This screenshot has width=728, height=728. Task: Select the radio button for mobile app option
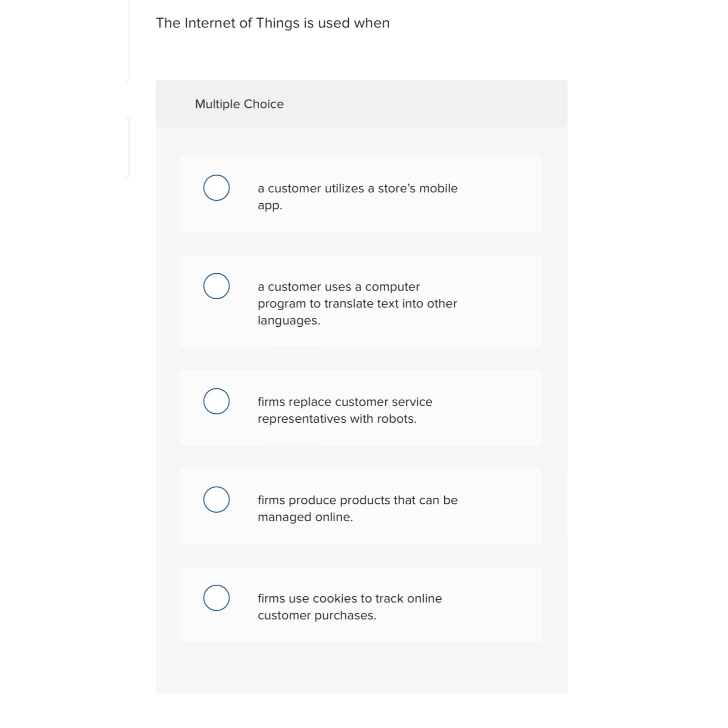pos(216,188)
